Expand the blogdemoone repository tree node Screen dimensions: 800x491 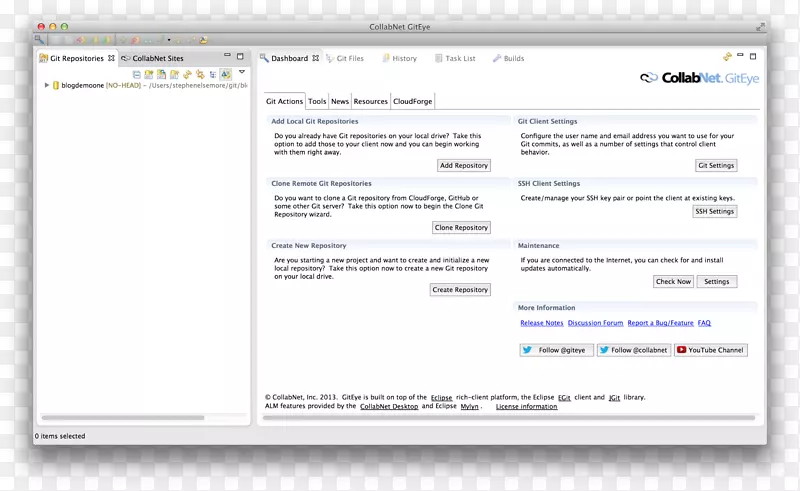(x=47, y=86)
